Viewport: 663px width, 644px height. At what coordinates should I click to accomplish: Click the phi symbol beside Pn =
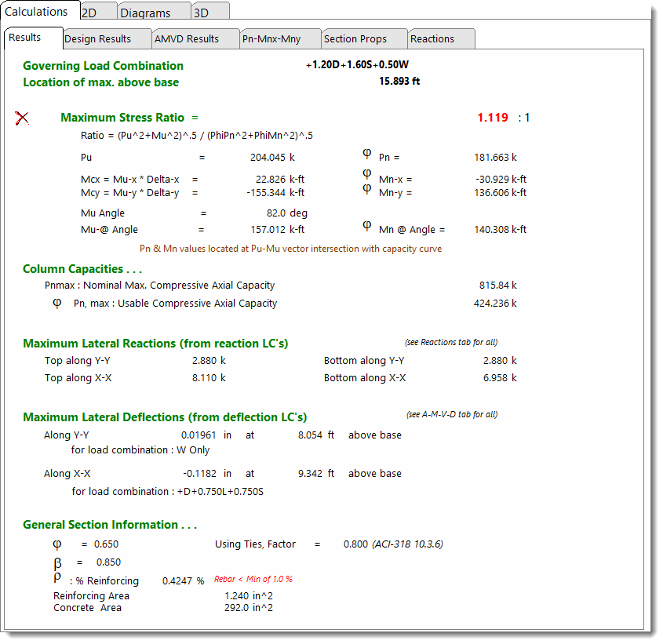tap(366, 154)
